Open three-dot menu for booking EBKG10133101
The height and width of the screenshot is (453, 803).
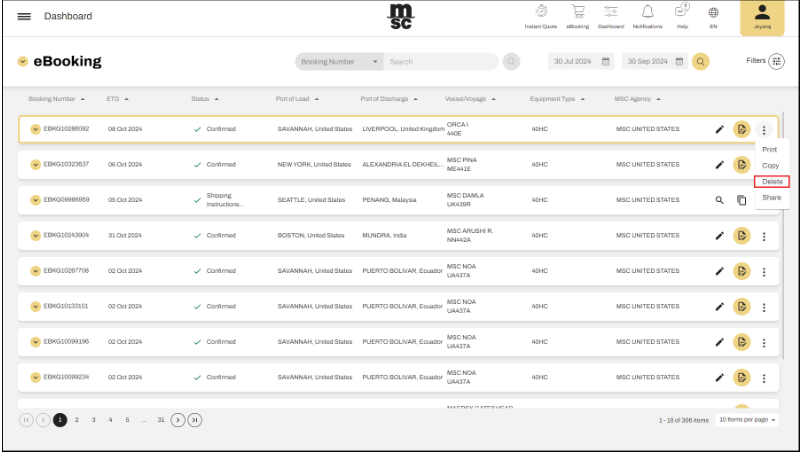764,307
